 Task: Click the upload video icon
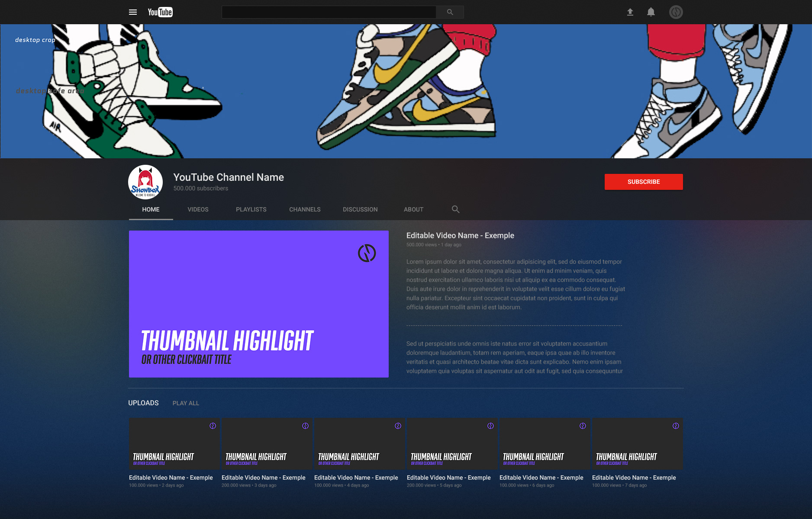pos(630,12)
